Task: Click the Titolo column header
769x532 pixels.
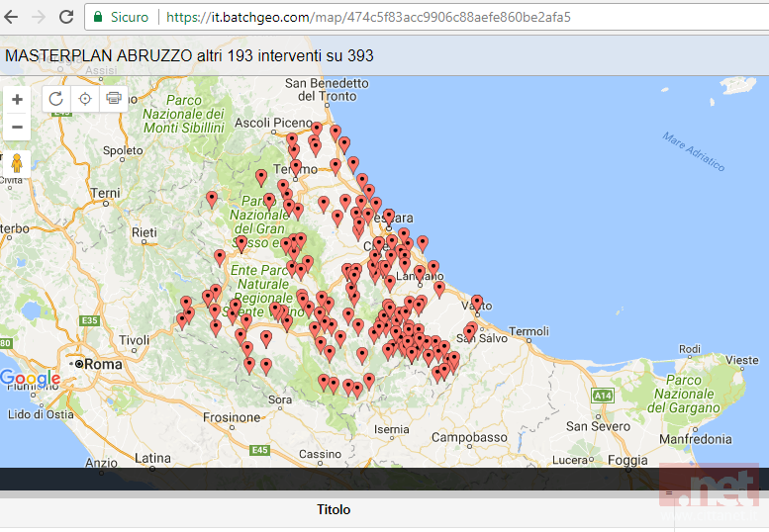Action: [x=334, y=509]
